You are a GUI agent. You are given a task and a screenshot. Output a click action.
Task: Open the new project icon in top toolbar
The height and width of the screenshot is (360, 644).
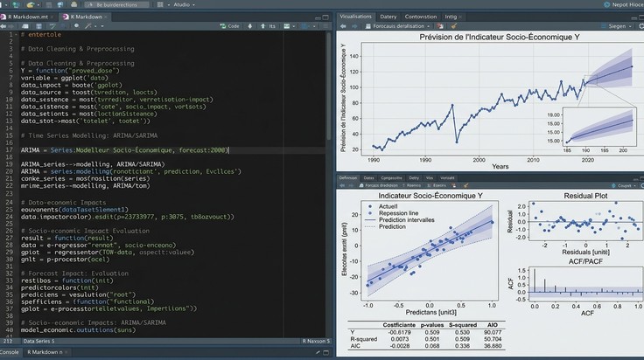tap(16, 4)
